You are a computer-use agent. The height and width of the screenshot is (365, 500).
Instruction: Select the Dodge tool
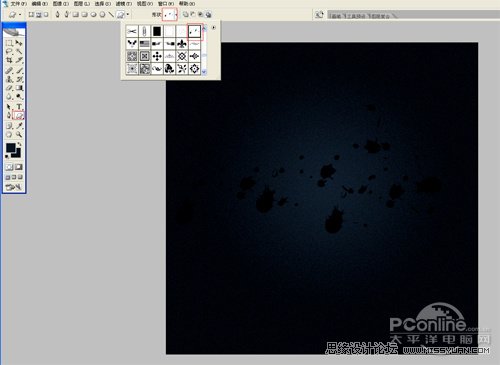pyautogui.click(x=19, y=97)
